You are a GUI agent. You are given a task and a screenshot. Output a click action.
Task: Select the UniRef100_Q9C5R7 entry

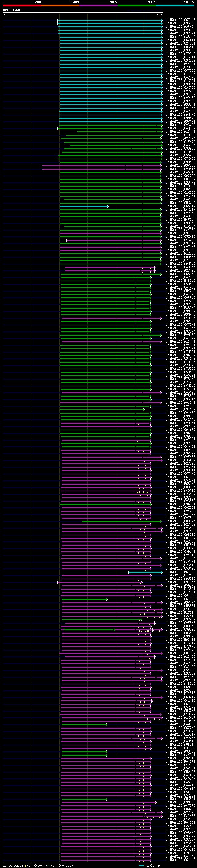[x=180, y=176]
